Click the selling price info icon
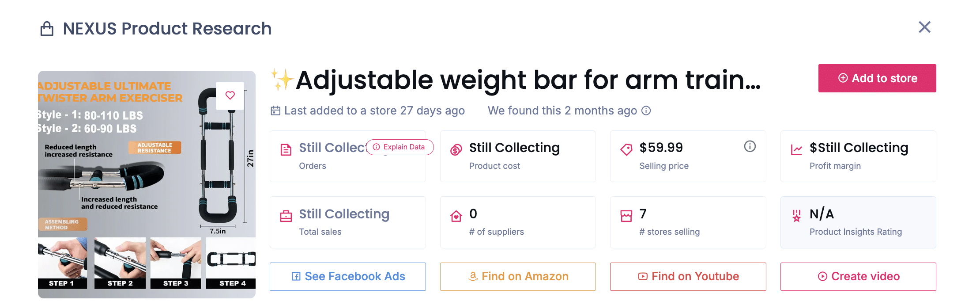The height and width of the screenshot is (305, 980). 750,146
